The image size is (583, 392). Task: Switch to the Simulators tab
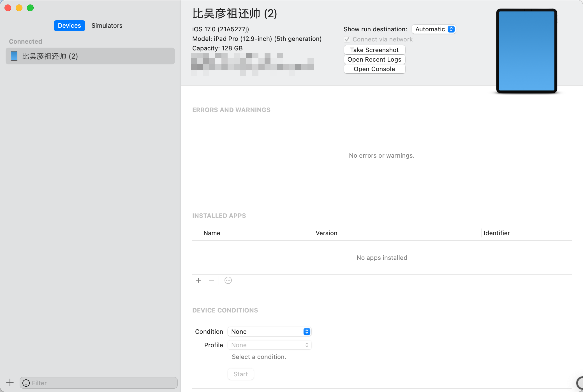[107, 25]
